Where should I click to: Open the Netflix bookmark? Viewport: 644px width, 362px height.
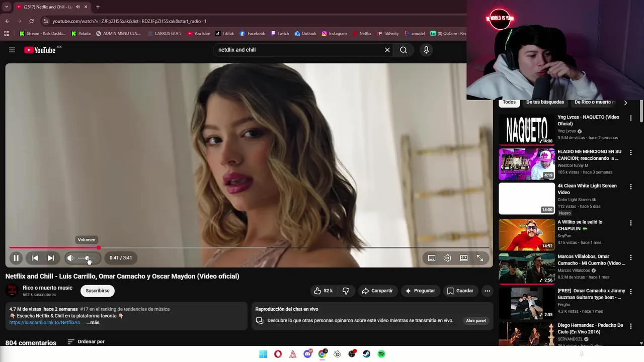pos(361,34)
